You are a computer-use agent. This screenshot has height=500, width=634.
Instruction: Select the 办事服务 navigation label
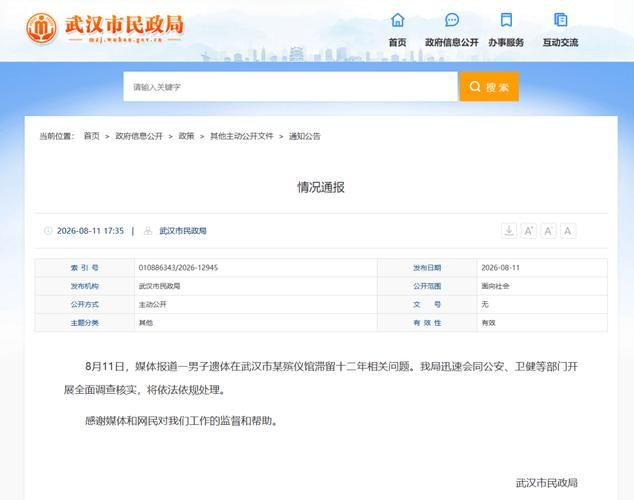506,42
